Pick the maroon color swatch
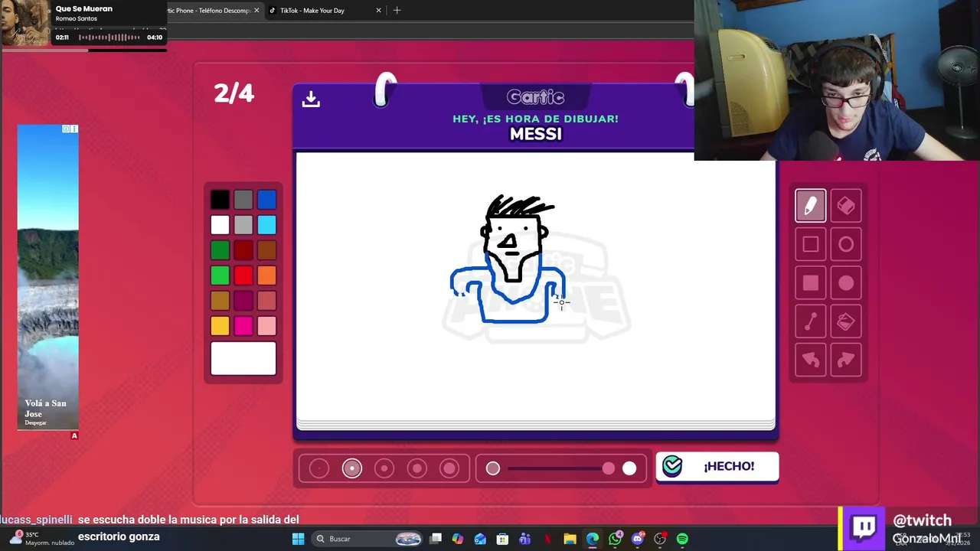The height and width of the screenshot is (551, 980). tap(243, 301)
